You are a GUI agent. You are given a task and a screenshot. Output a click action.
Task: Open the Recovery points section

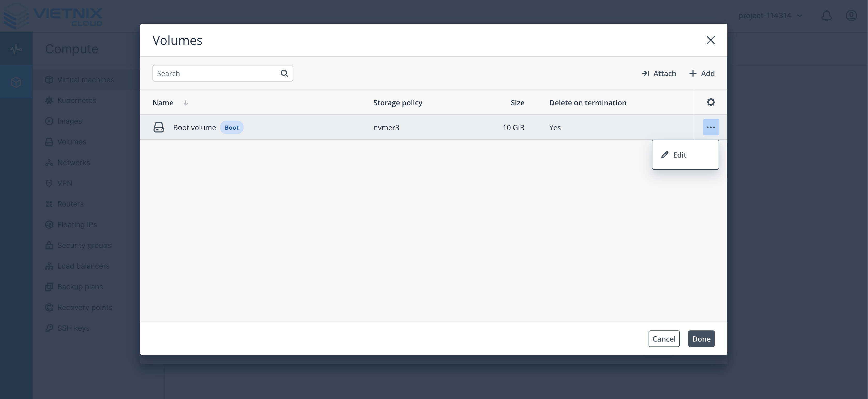85,307
